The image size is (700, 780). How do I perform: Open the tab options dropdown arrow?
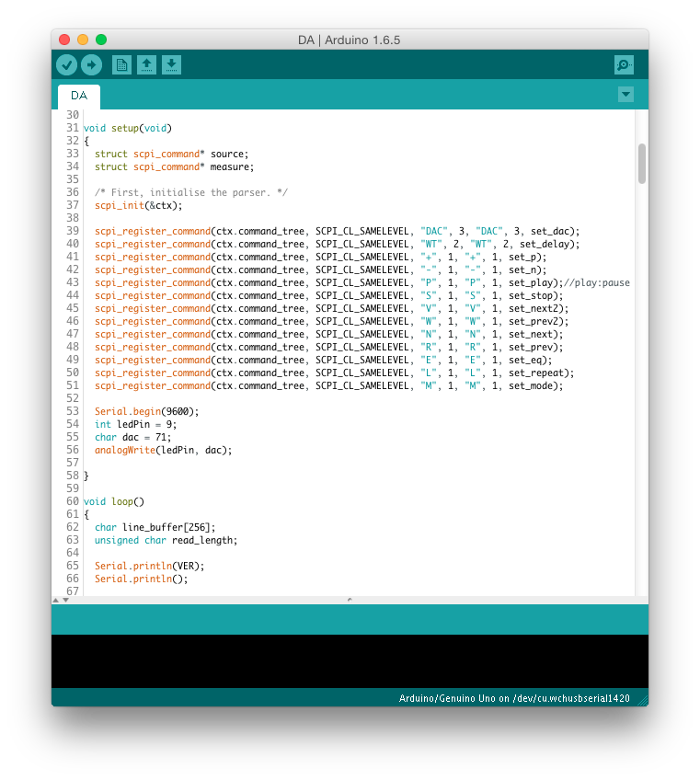pyautogui.click(x=625, y=94)
